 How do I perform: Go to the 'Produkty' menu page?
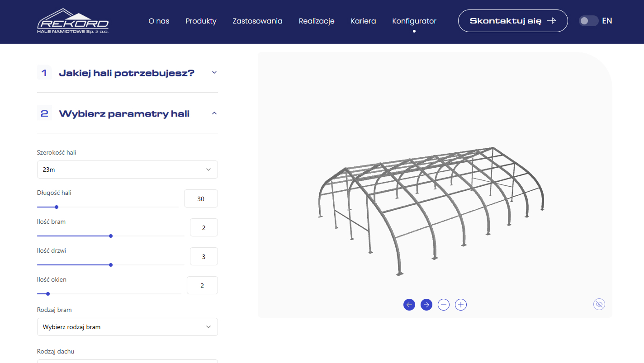201,21
